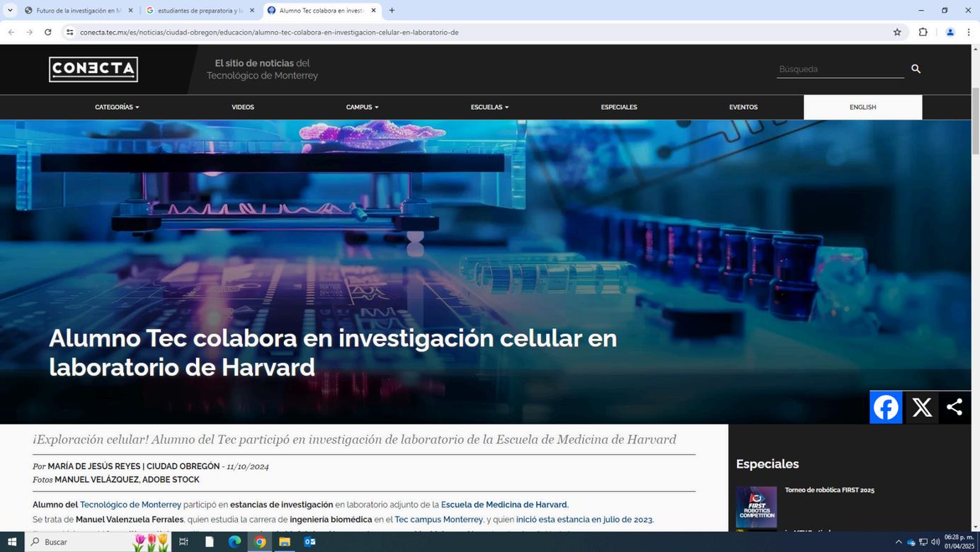
Task: Bookmark this page with the star
Action: [897, 32]
